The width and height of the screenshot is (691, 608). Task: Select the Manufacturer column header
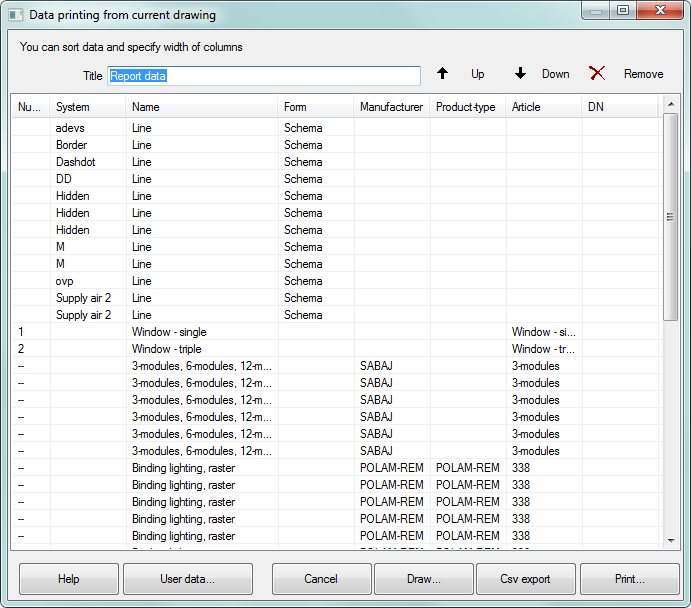pyautogui.click(x=392, y=107)
